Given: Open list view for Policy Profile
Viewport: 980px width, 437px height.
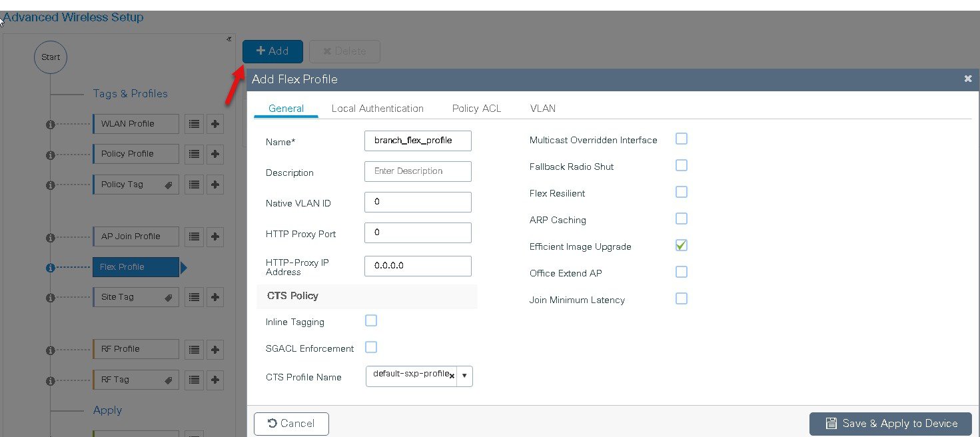Looking at the screenshot, I should click(x=194, y=154).
